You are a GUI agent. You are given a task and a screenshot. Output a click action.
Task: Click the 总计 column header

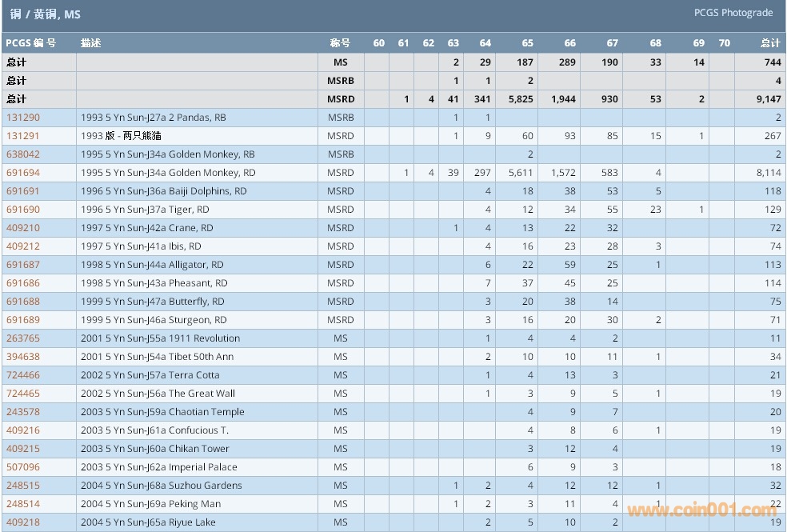coord(769,43)
